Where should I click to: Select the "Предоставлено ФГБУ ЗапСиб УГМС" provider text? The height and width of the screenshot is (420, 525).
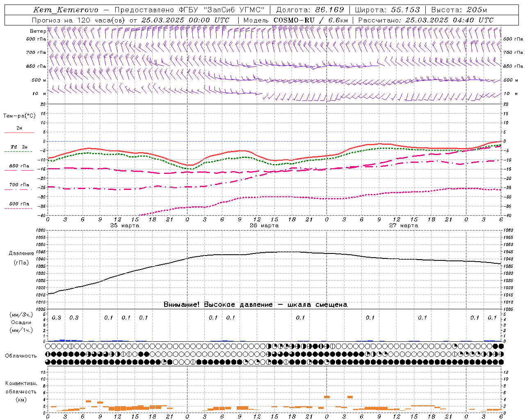(x=189, y=10)
